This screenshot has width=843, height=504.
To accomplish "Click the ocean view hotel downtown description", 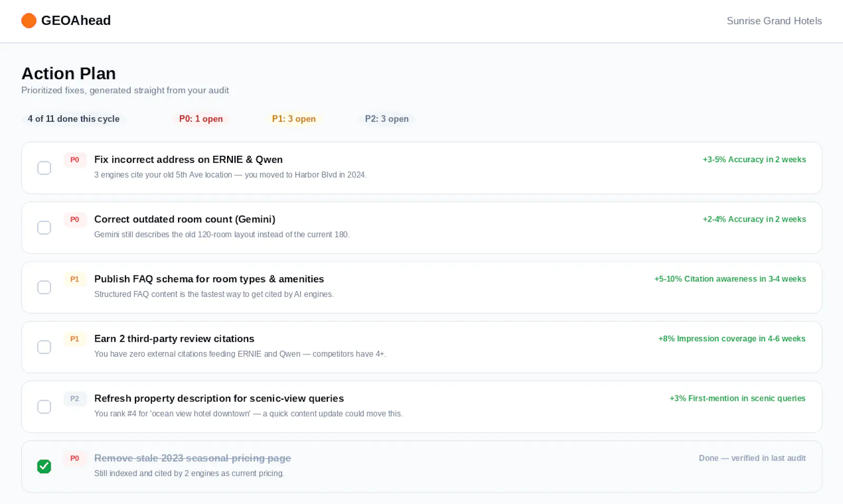I will click(x=248, y=414).
